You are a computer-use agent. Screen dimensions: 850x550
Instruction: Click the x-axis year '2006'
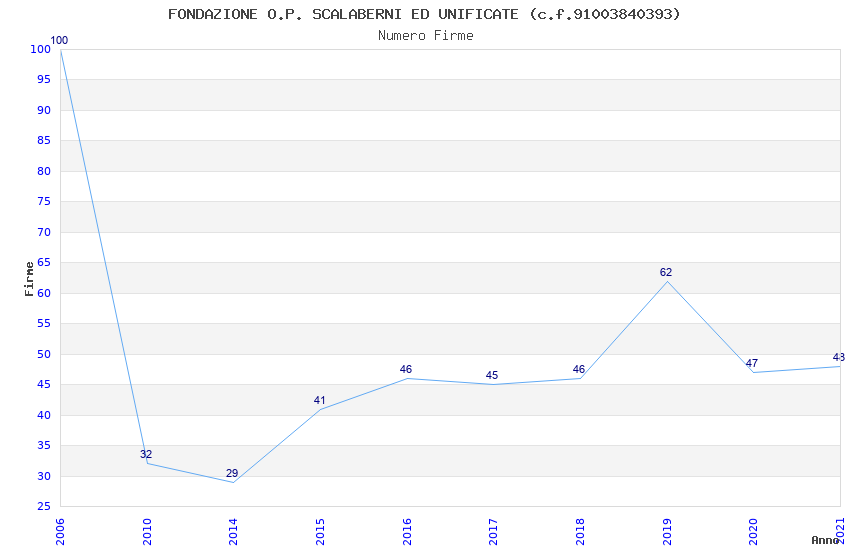coord(60,532)
